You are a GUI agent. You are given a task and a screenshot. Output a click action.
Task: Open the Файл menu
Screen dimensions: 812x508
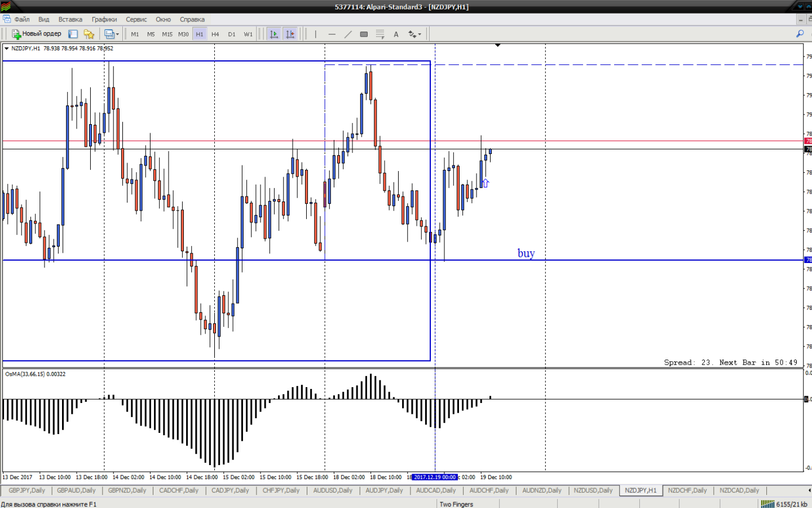pyautogui.click(x=22, y=19)
